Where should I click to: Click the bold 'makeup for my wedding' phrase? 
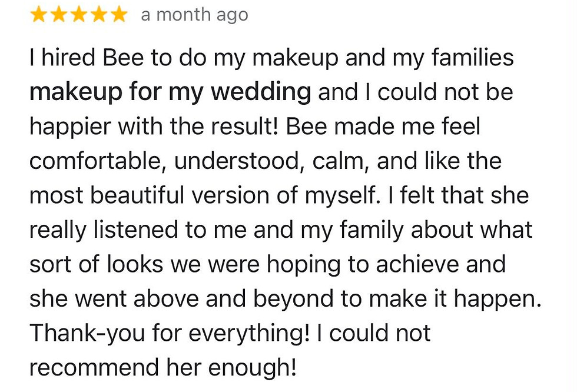[x=170, y=92]
